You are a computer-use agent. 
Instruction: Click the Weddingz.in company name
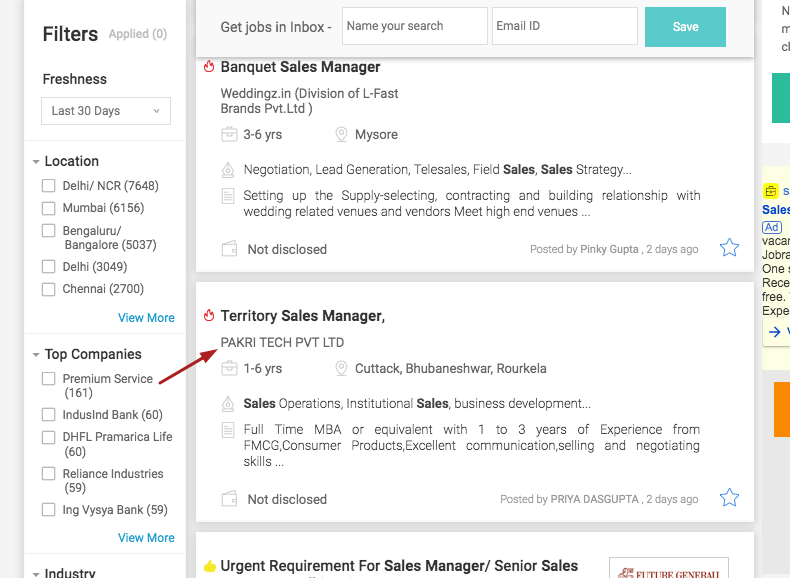[x=309, y=101]
